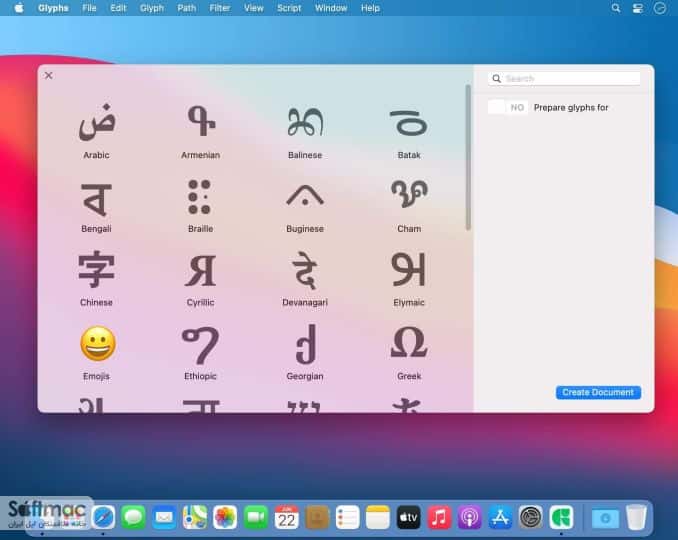This screenshot has width=678, height=540.
Task: Toggle the Prepare glyphs for switch
Action: [508, 107]
